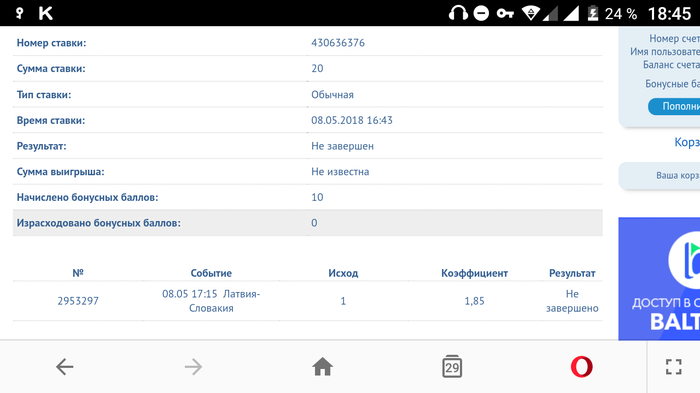
Task: Click event number 2953297
Action: pyautogui.click(x=78, y=301)
